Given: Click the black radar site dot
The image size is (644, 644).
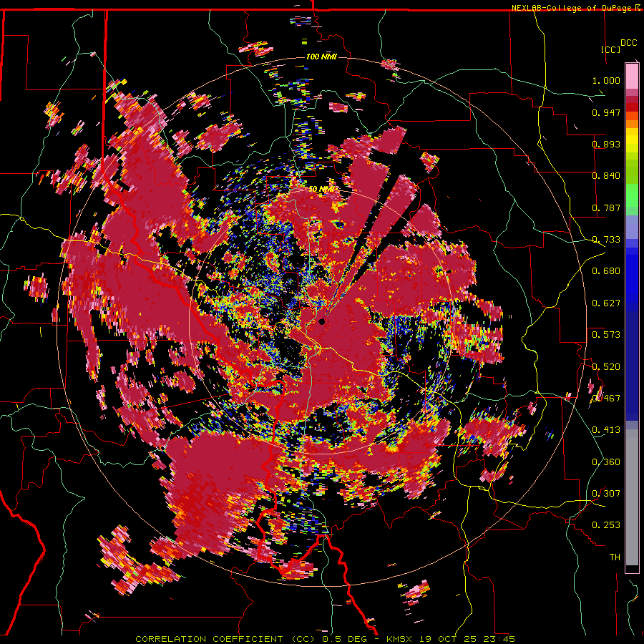Looking at the screenshot, I should tap(322, 321).
